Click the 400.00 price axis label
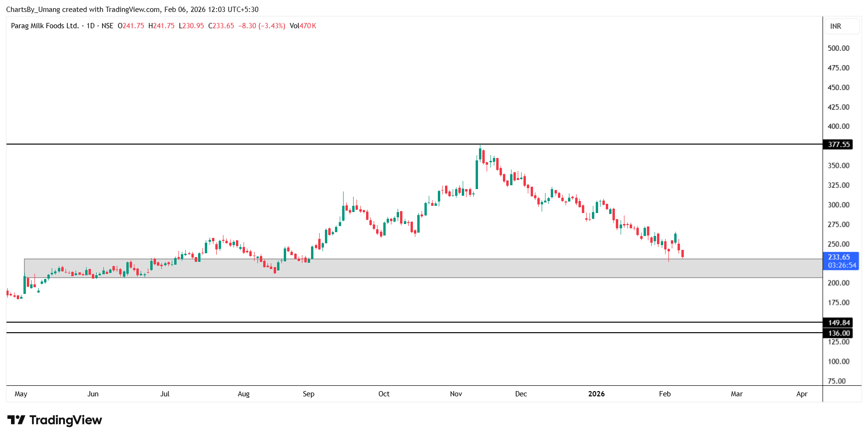 [838, 126]
